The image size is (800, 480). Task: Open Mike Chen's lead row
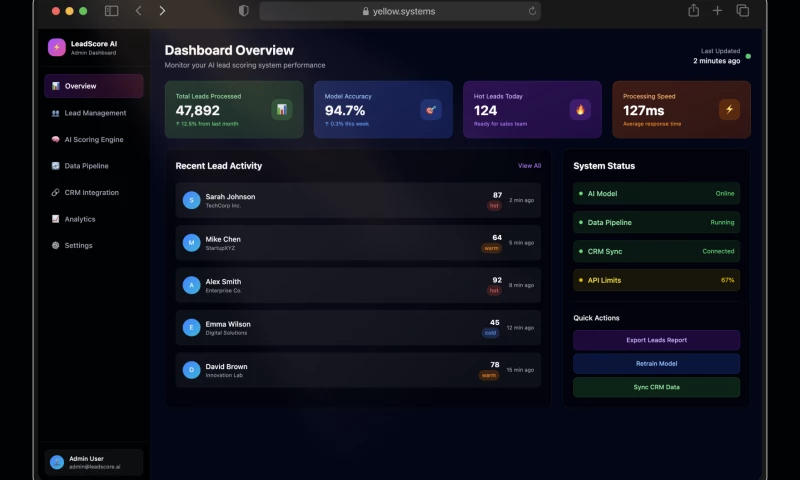(x=358, y=243)
